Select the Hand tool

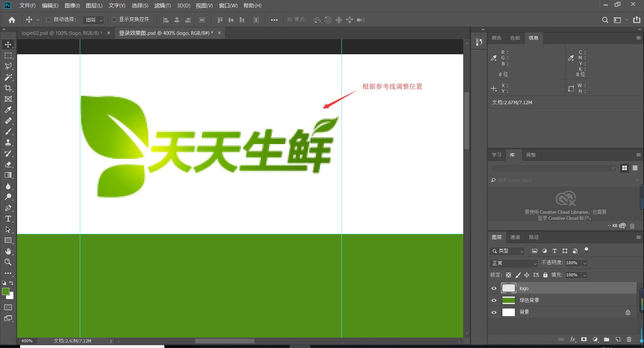coord(8,252)
